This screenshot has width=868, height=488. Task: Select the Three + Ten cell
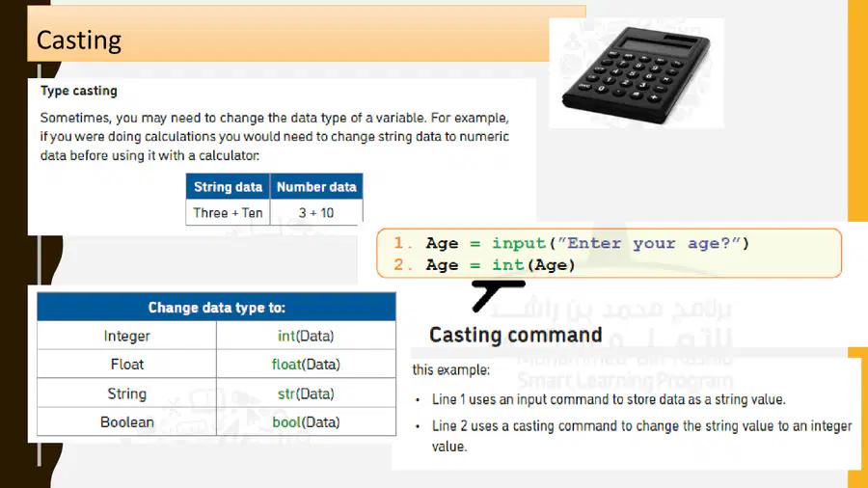tap(228, 212)
